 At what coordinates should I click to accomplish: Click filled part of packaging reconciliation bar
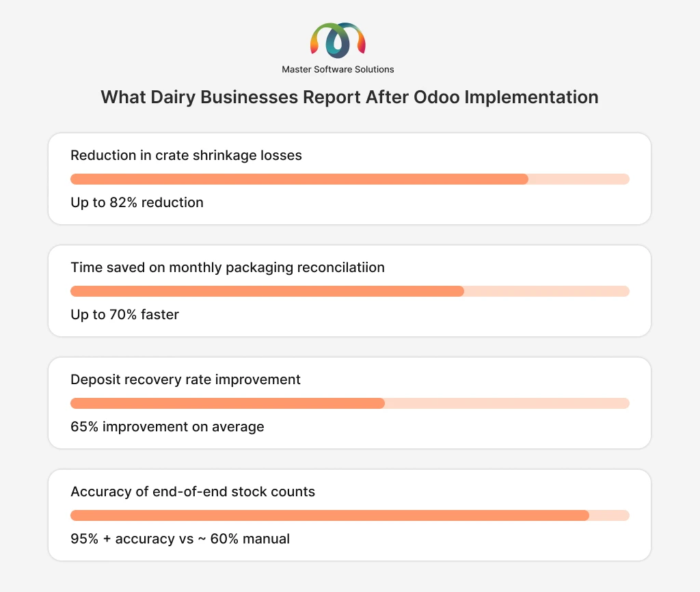267,291
